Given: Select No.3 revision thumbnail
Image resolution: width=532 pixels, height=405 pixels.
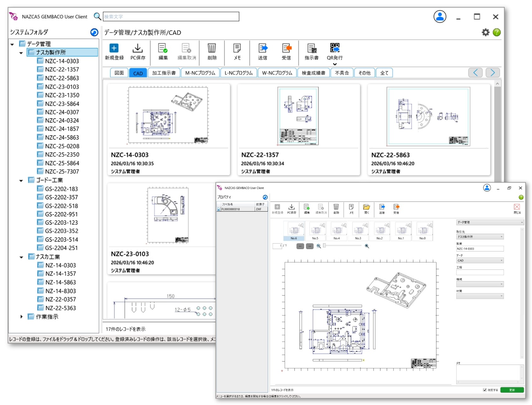Looking at the screenshot, I should point(358,231).
